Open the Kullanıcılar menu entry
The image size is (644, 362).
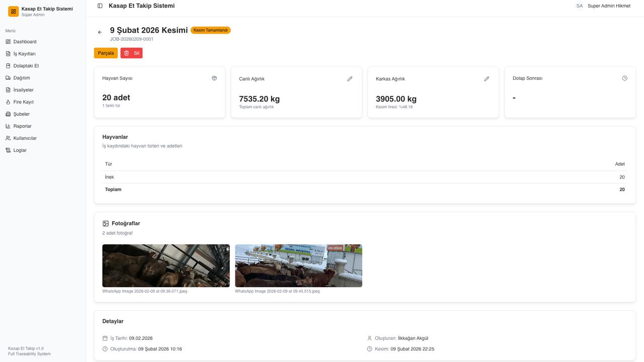[25, 138]
